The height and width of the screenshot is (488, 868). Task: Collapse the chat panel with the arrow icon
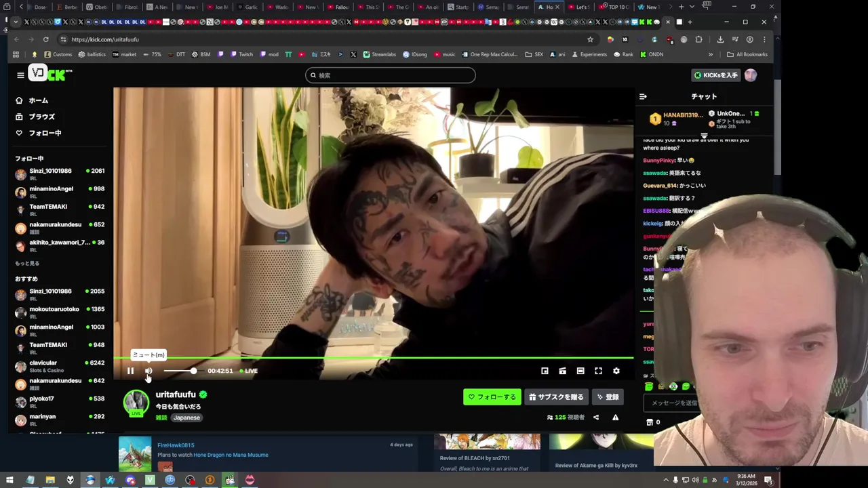[x=643, y=96]
